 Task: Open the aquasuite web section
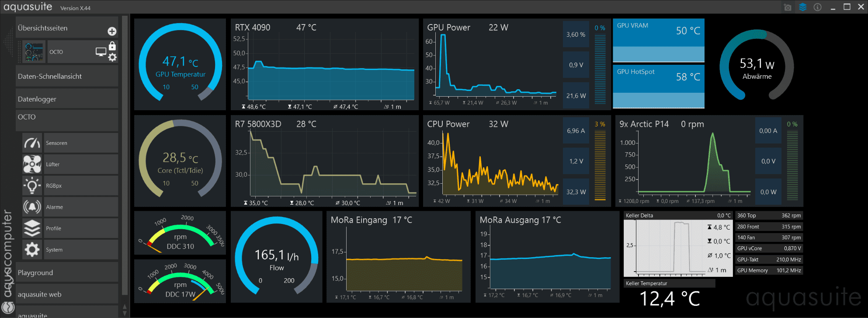67,294
